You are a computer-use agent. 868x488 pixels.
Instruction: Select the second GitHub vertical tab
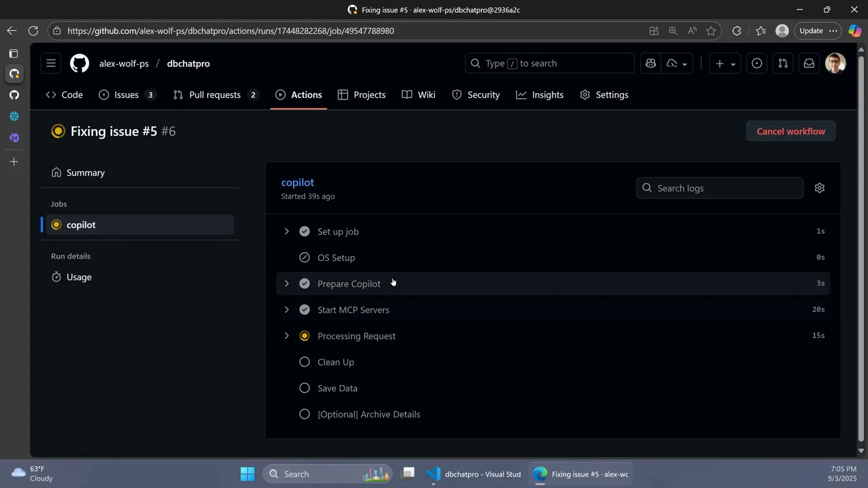pos(14,95)
